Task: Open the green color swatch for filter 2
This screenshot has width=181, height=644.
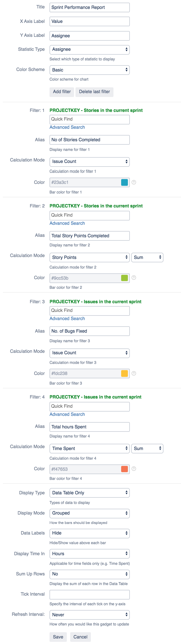Action: [x=124, y=278]
